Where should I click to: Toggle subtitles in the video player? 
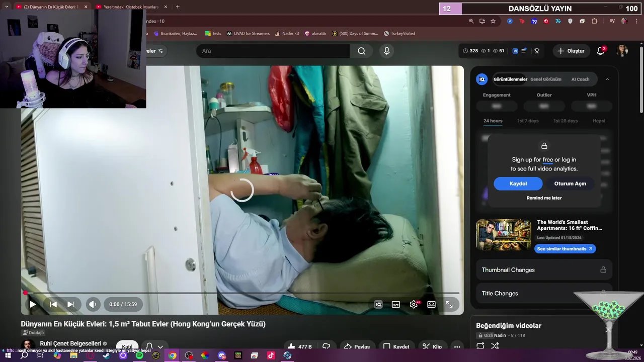(396, 304)
